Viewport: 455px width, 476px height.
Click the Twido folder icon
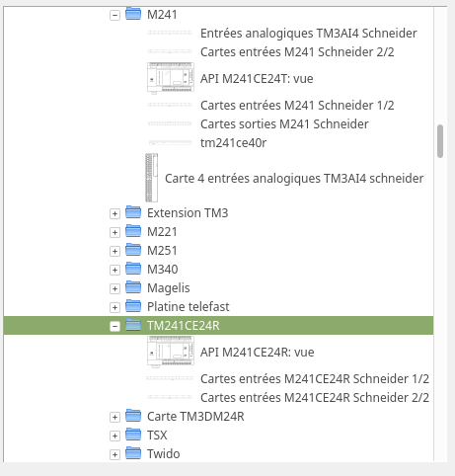click(x=133, y=453)
